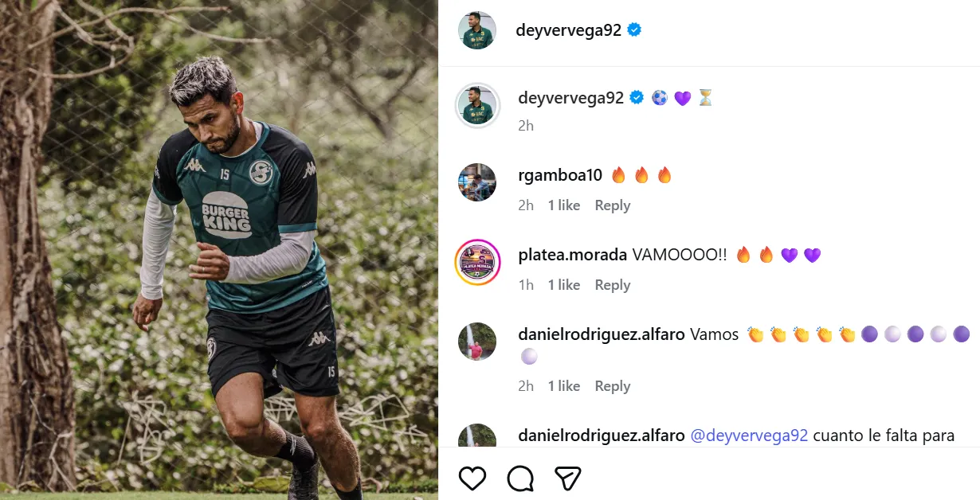Image resolution: width=980 pixels, height=500 pixels.
Task: Click the soccer ball emoji in the caption
Action: pos(659,97)
